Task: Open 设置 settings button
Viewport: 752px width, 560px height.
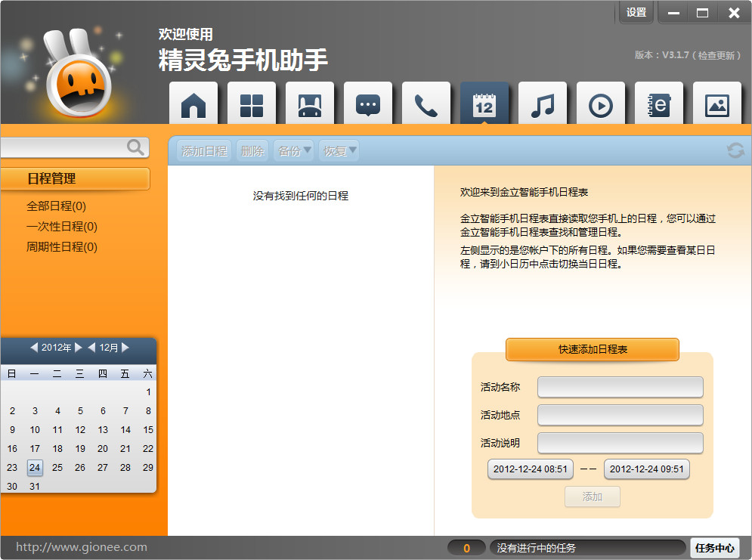Action: tap(636, 12)
